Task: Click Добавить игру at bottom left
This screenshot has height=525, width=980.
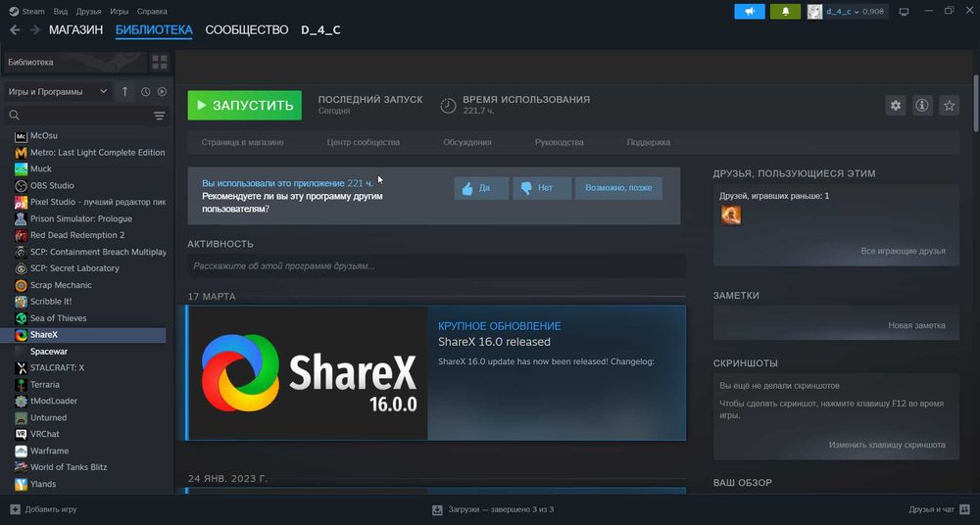Action: 51,509
